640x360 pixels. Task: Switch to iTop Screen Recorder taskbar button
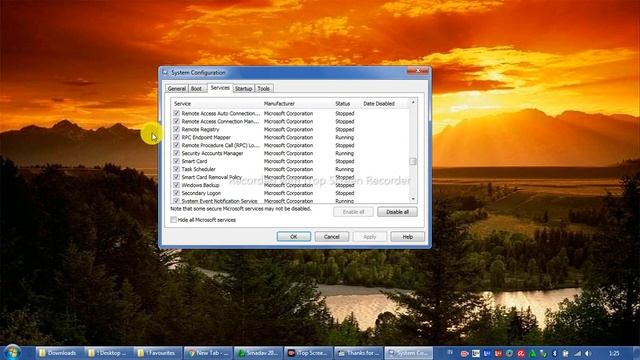(308, 353)
